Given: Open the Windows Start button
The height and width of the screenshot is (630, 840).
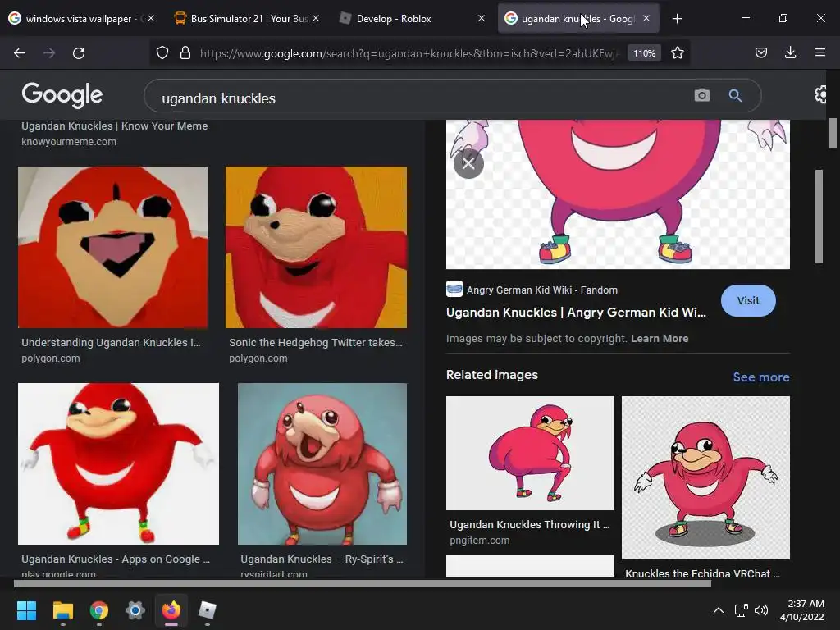Looking at the screenshot, I should 26,610.
